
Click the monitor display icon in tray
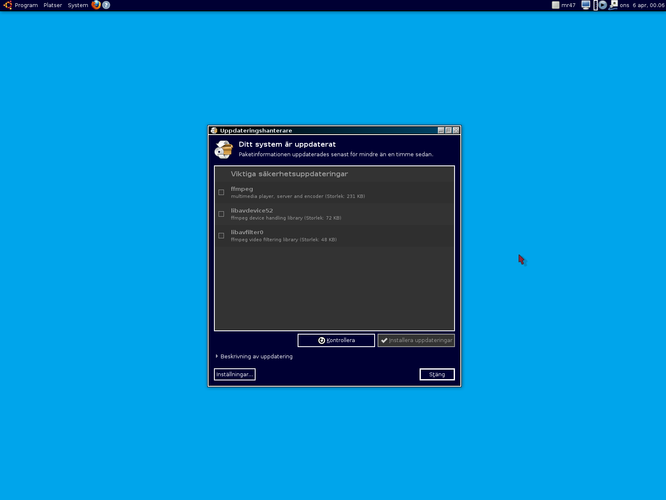click(x=586, y=5)
